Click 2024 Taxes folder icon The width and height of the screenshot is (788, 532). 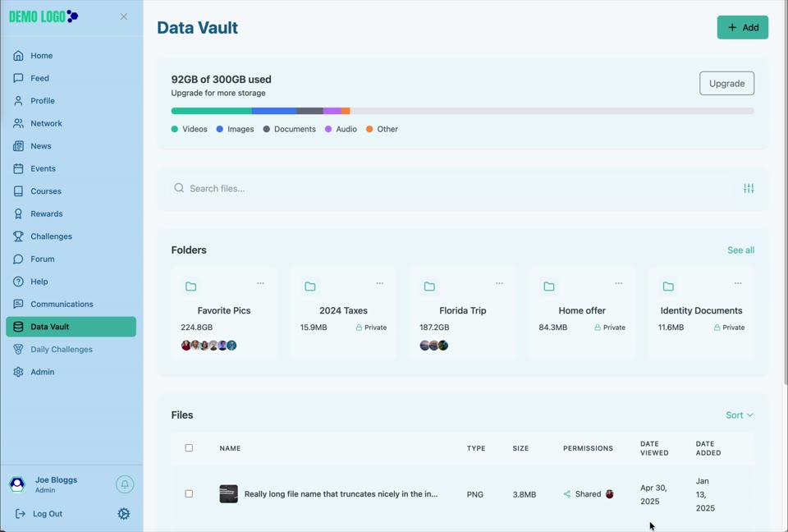click(x=310, y=287)
